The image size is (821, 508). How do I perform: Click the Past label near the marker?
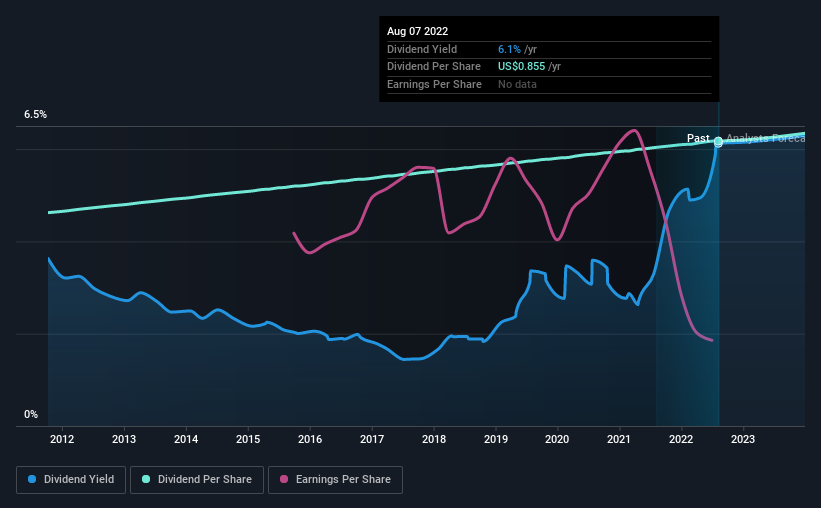click(698, 138)
